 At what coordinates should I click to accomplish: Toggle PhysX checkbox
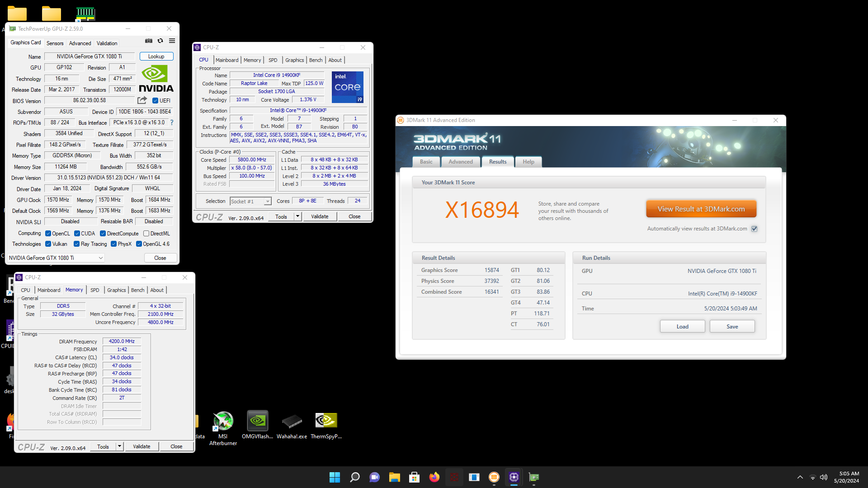113,244
